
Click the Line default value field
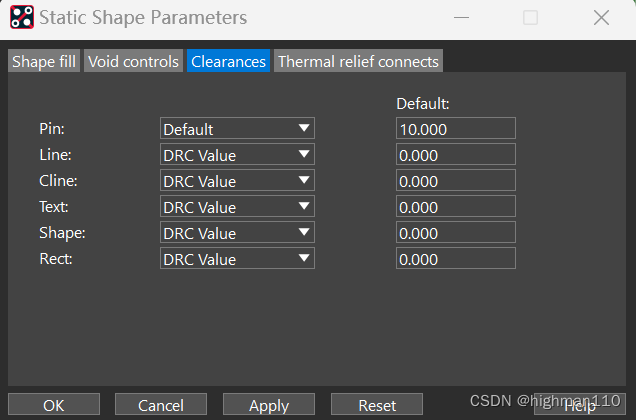pyautogui.click(x=455, y=155)
